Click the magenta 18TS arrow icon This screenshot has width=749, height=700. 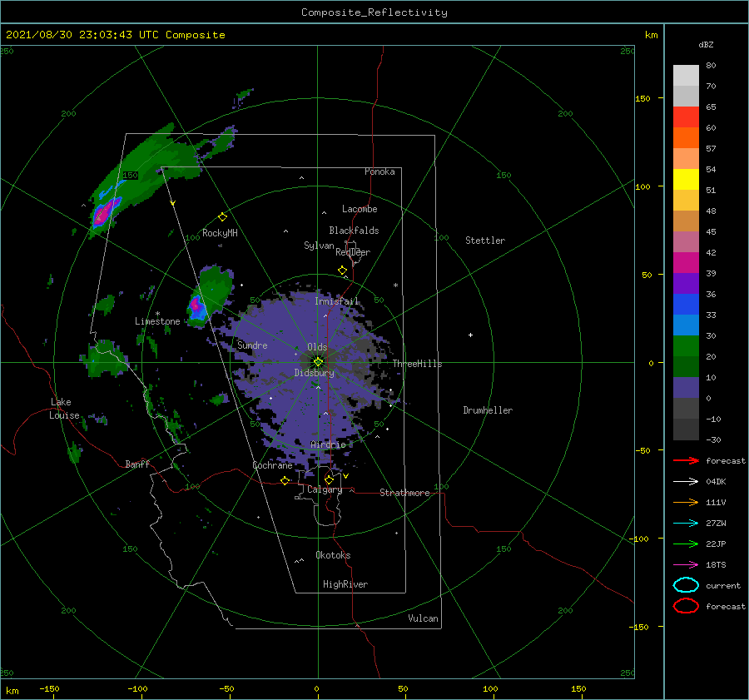pos(686,565)
